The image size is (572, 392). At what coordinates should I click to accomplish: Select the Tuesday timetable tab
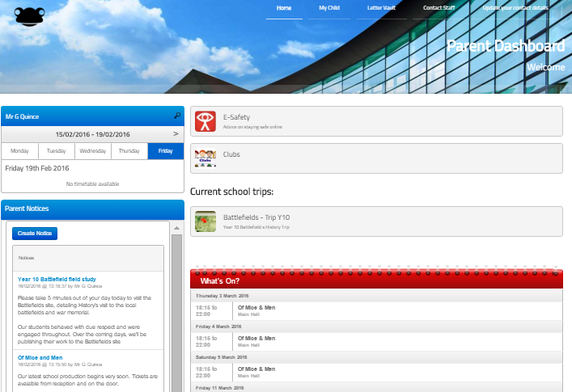[x=57, y=151]
